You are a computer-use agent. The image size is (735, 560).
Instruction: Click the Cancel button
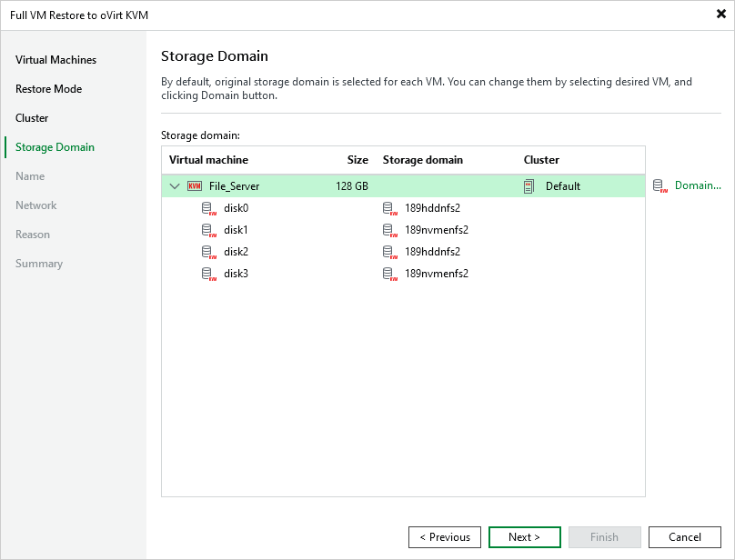tap(685, 537)
